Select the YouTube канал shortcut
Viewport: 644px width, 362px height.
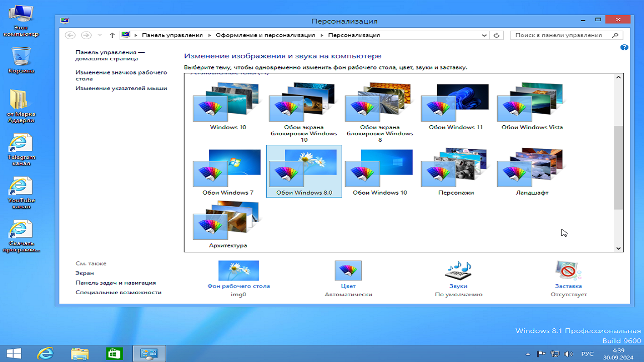click(x=21, y=193)
